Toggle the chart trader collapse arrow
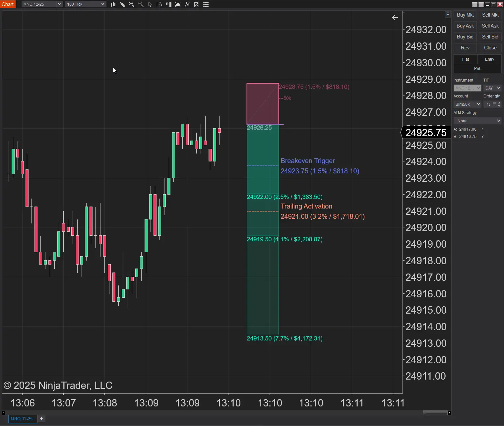504x426 pixels. (x=395, y=18)
